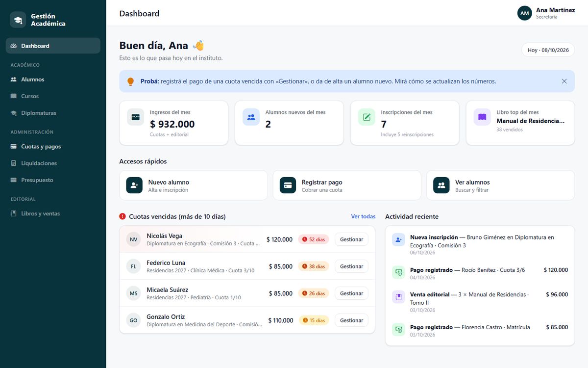
Task: Click the Venta editorial activity icon
Action: [398, 297]
